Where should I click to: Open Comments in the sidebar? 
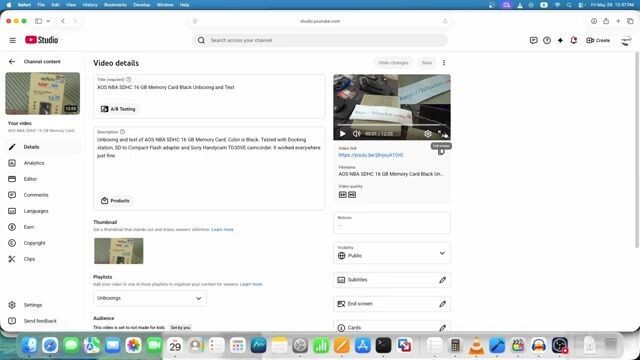pos(42,195)
